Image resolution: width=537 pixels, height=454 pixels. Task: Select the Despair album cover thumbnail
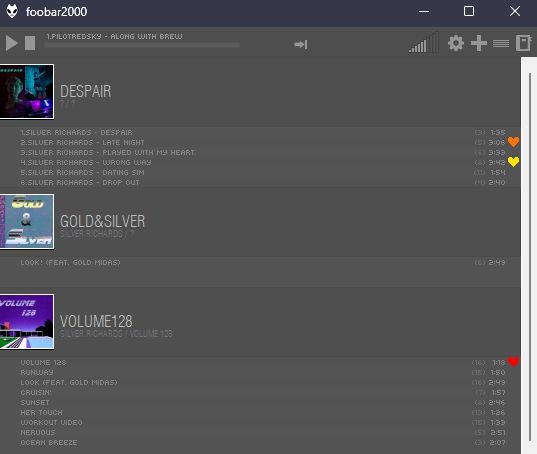pos(27,92)
